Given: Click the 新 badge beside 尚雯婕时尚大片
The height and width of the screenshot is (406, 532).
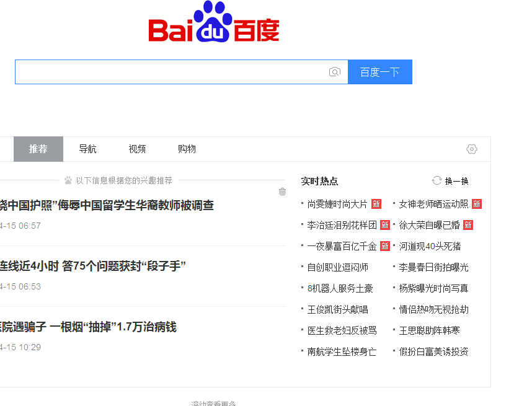Looking at the screenshot, I should click(376, 204).
